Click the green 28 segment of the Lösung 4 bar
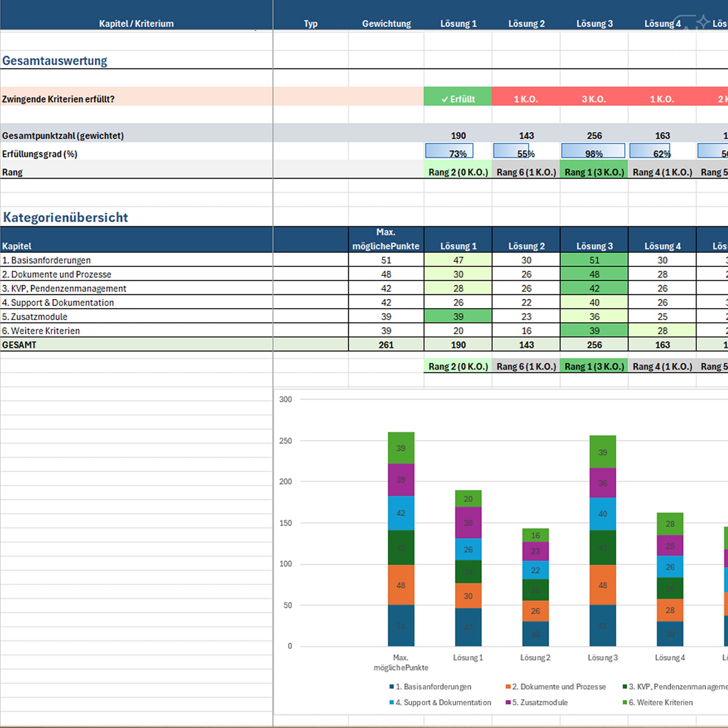Viewport: 728px width, 728px height. [x=670, y=523]
